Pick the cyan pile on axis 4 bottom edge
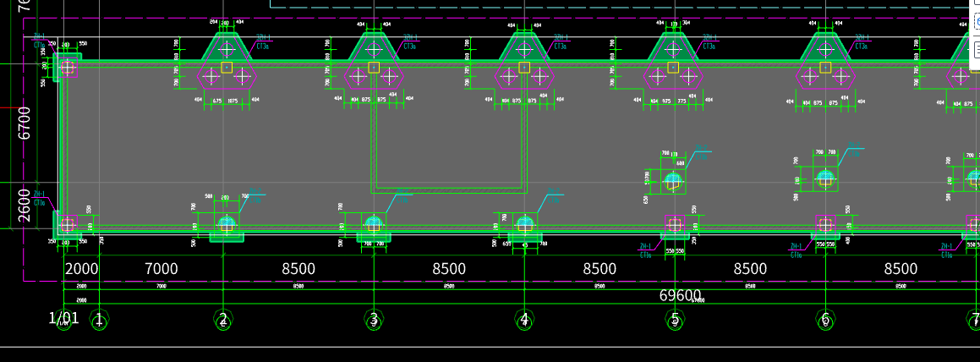 coord(524,223)
